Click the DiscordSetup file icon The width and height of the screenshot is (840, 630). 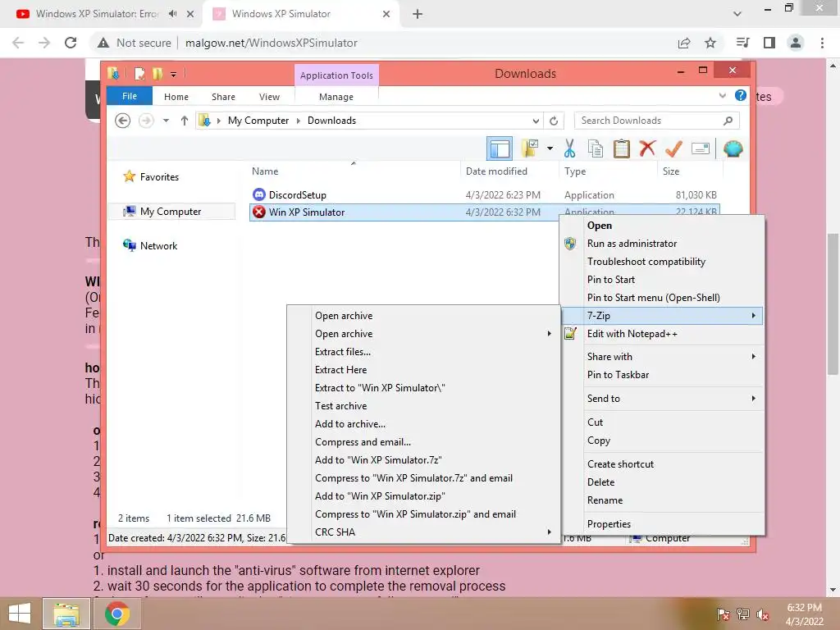pyautogui.click(x=258, y=194)
